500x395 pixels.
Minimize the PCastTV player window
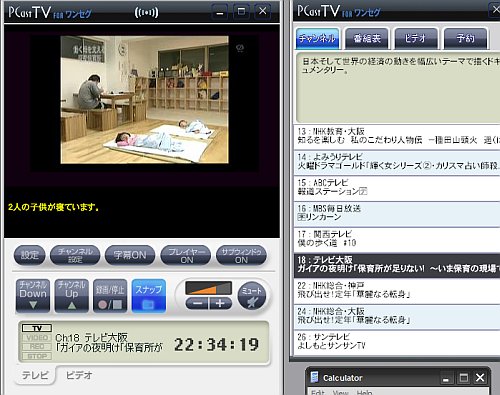[220, 12]
